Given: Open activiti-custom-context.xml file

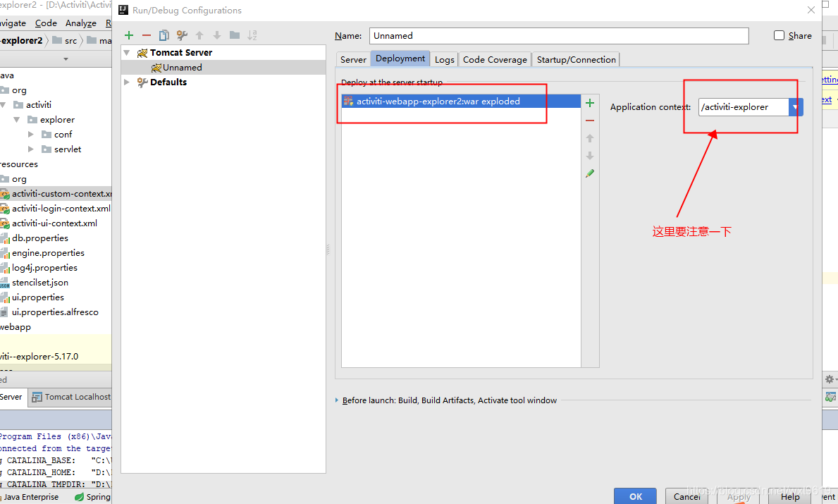Looking at the screenshot, I should click(x=56, y=193).
